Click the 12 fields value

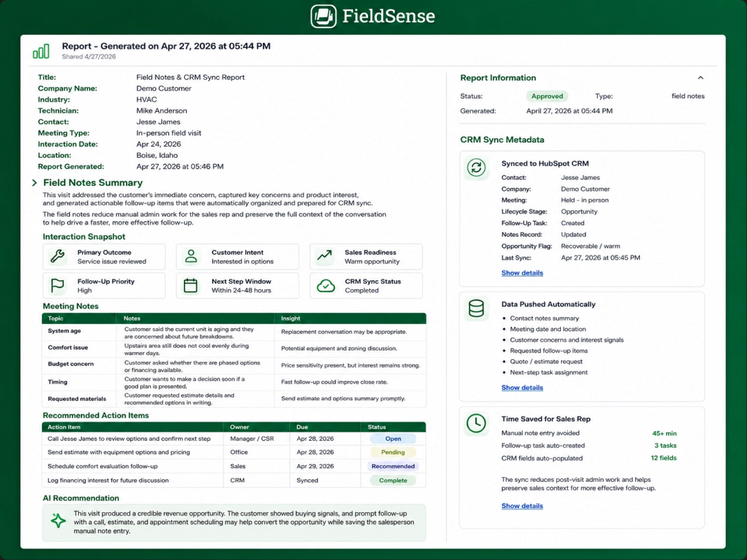[x=663, y=458]
